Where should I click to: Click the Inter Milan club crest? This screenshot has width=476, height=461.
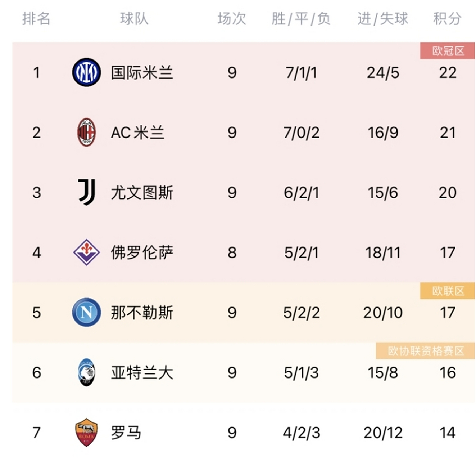(86, 72)
